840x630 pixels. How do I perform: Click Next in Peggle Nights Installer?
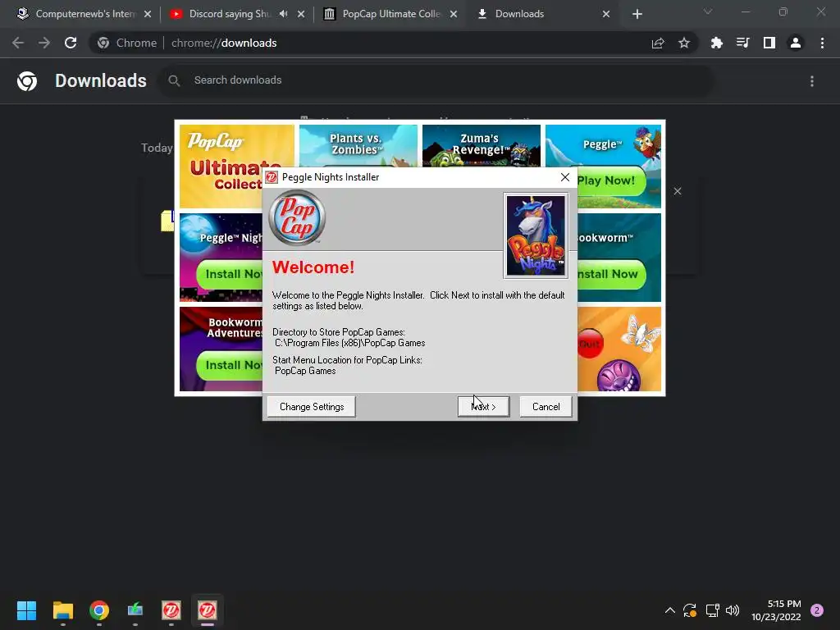[483, 407]
